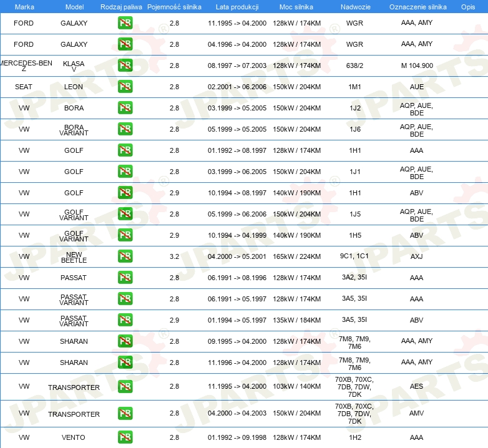Viewport: 488px width, 448px height.
Task: Click petrol icon in VW Bora 1J2 row
Action: click(125, 108)
